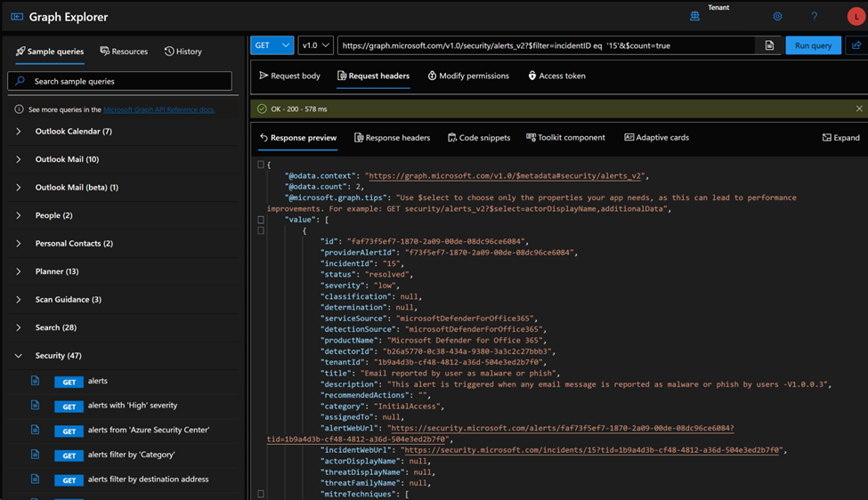Collapse the root JSON response node

point(260,165)
